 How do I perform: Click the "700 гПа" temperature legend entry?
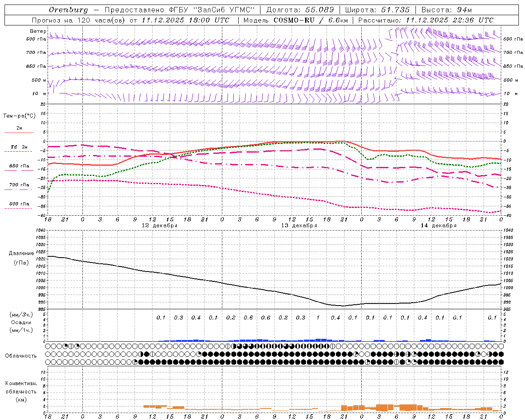pyautogui.click(x=19, y=185)
